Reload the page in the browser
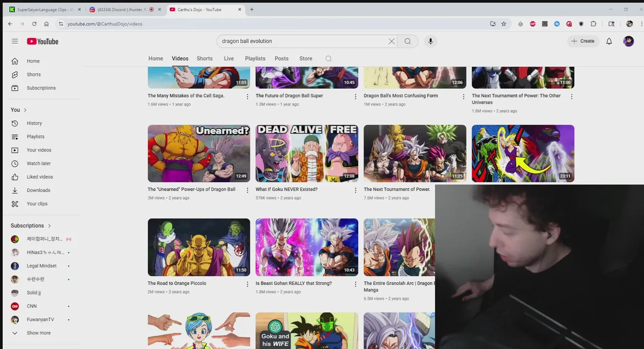This screenshot has width=644, height=349. 34,24
